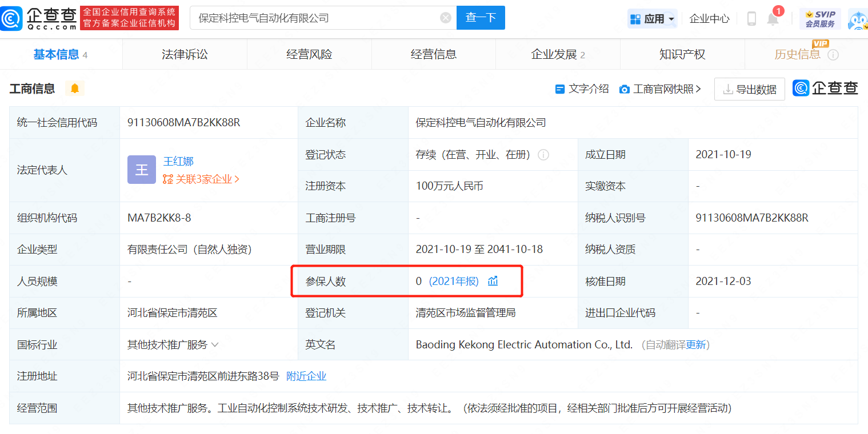Switch to the 经营风险 tab
The height and width of the screenshot is (434, 868).
coord(309,54)
